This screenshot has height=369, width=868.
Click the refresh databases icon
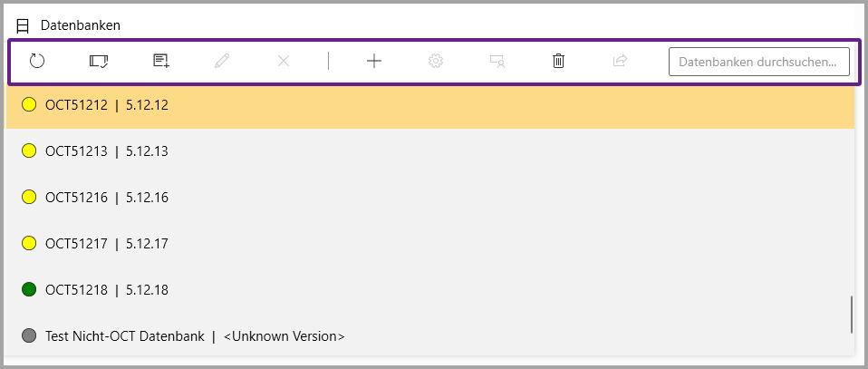pos(37,62)
